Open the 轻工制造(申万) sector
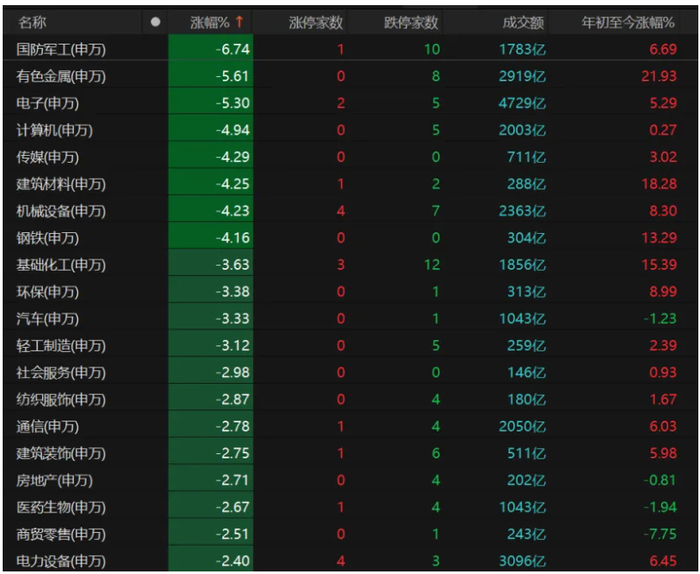 (61, 345)
